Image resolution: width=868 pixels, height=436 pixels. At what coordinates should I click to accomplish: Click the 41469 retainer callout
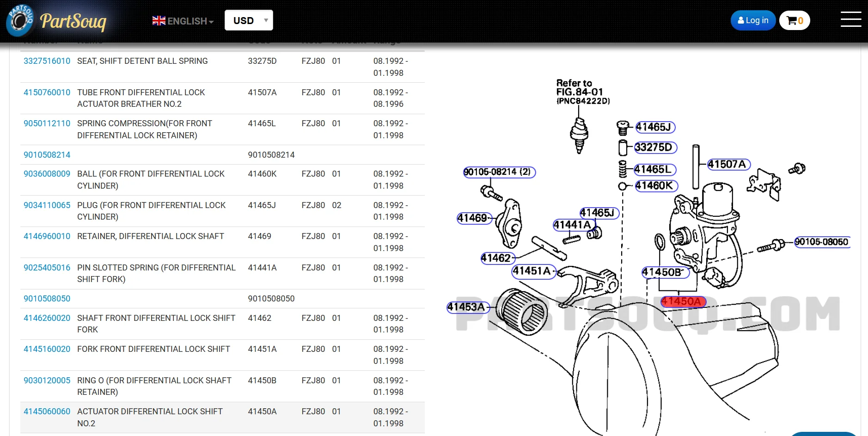pos(472,218)
